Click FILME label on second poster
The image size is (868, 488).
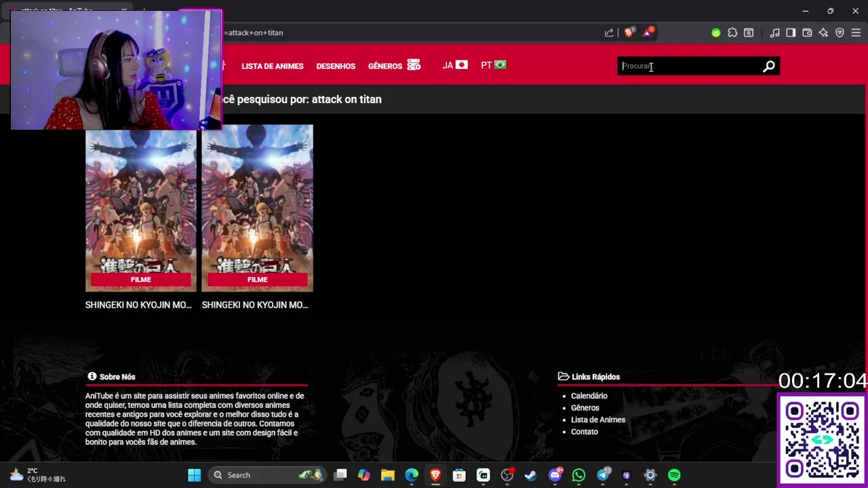tap(257, 279)
